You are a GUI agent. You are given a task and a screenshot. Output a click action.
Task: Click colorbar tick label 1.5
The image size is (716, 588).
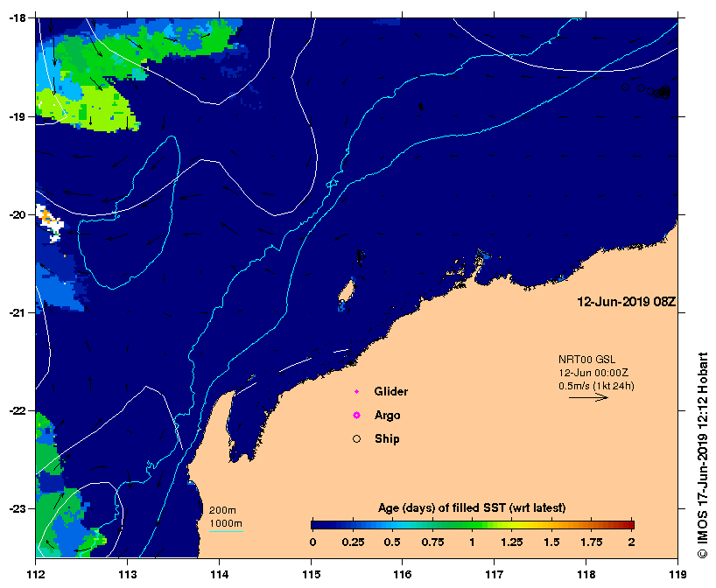click(x=551, y=542)
